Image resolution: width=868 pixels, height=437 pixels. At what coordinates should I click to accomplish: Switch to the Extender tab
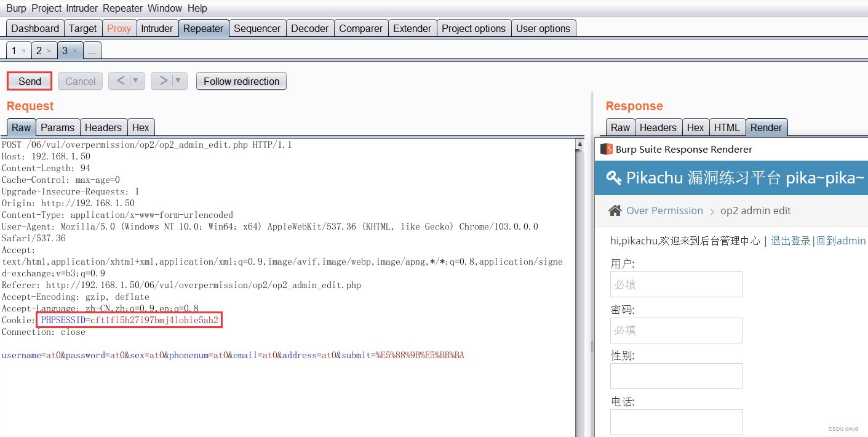pyautogui.click(x=412, y=28)
